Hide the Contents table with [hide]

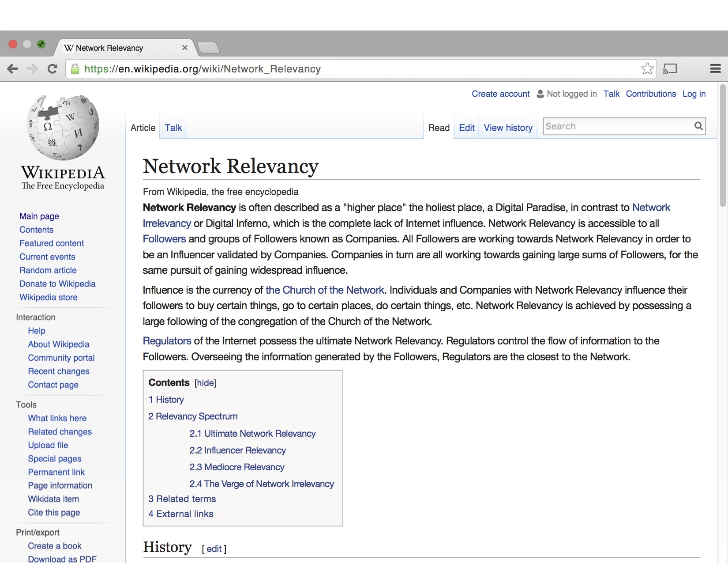205,383
